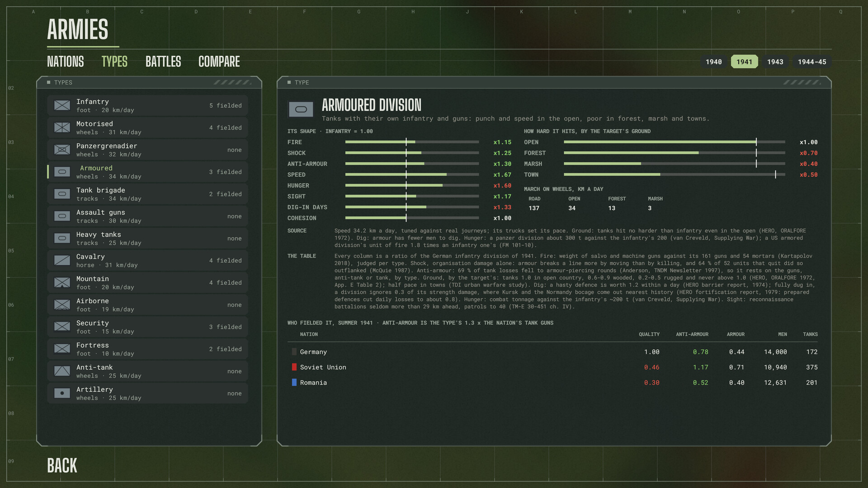Click the QUALITY column header
Screen dimensions: 868x488
649,334
